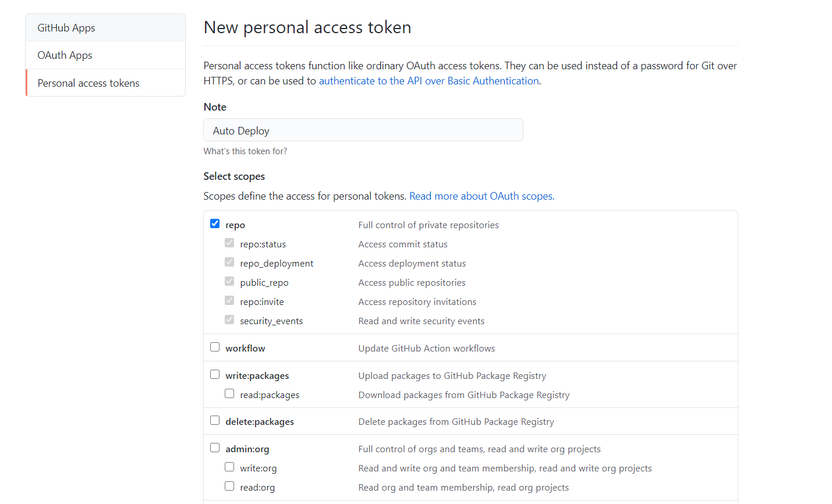Viewport: 832px width, 504px height.
Task: Open 'authenticate to the API' link
Action: (429, 81)
